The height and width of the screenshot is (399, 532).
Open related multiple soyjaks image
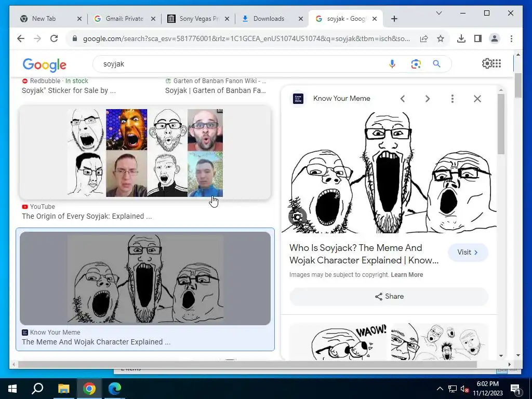click(440, 341)
